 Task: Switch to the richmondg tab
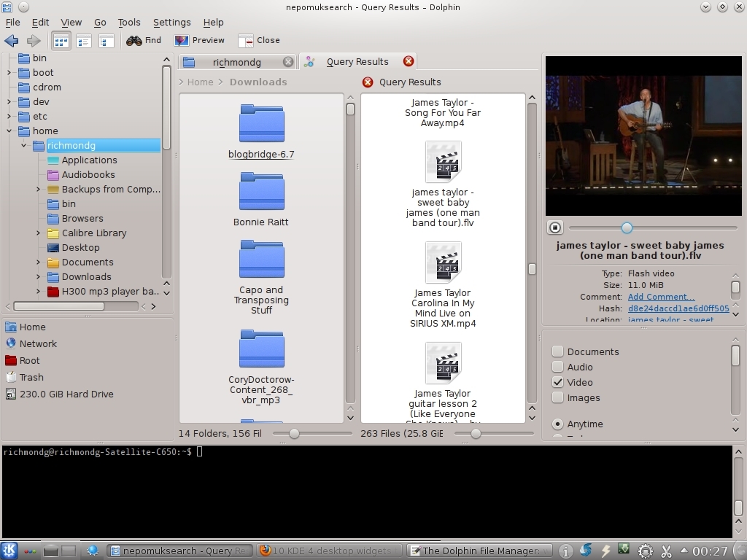[x=236, y=62]
